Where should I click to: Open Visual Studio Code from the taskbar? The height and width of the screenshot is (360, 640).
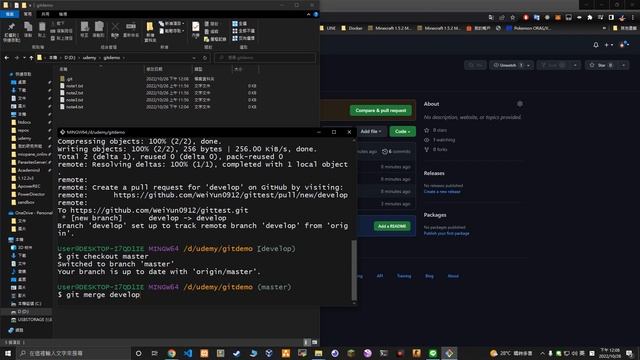click(x=188, y=353)
